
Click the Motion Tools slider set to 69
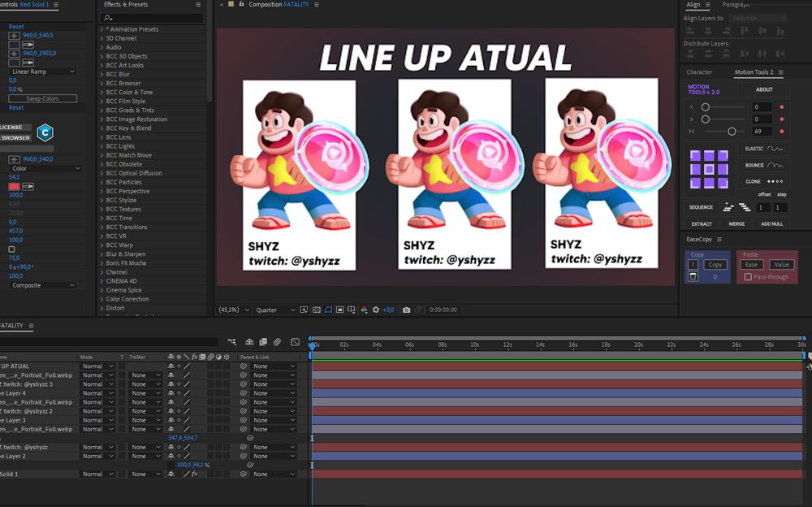pos(732,132)
